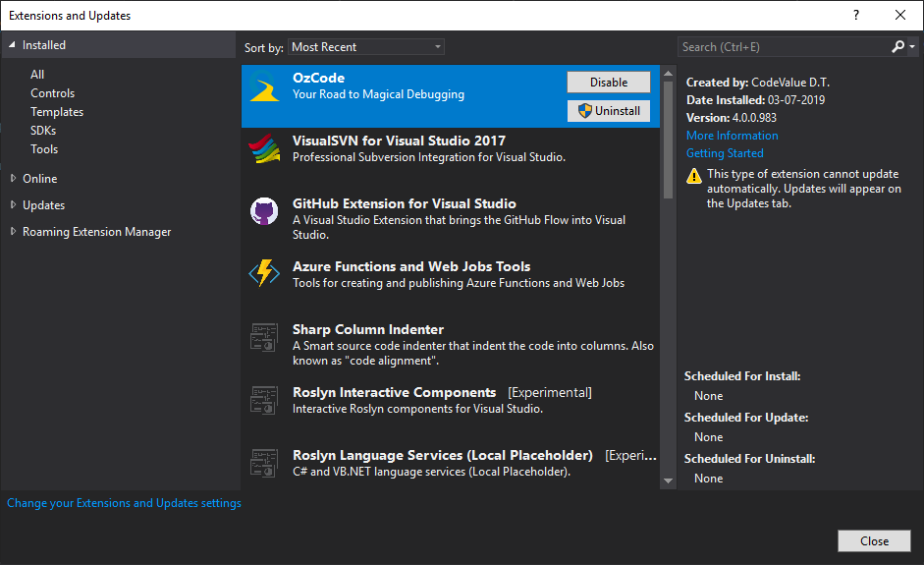Click the yellow warning triangle icon
Image resolution: width=924 pixels, height=565 pixels.
(x=694, y=176)
